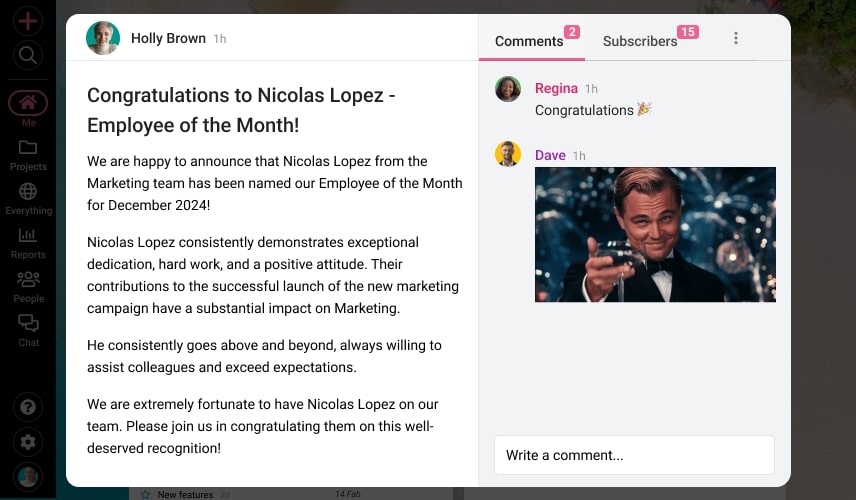
Task: Open the toasting GIF in Dave's comment
Action: tap(655, 234)
